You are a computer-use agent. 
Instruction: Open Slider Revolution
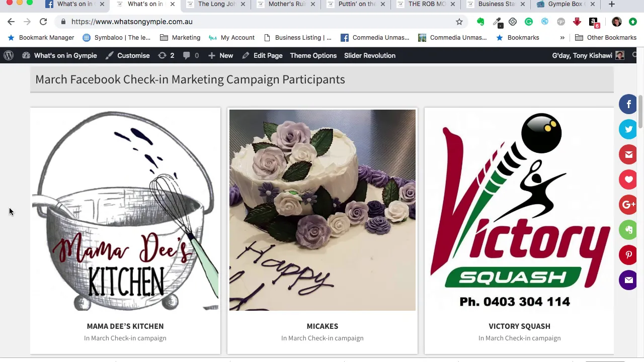370,55
